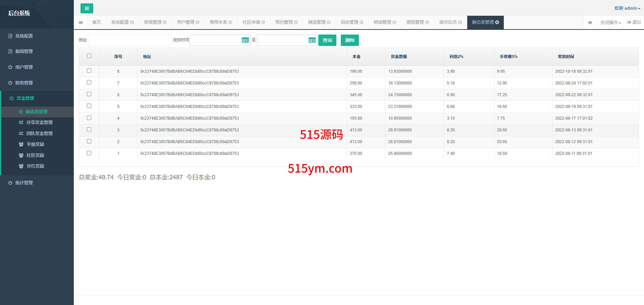Close the 系统配置 tab via its X icon
The height and width of the screenshot is (305, 644).
pyautogui.click(x=132, y=22)
